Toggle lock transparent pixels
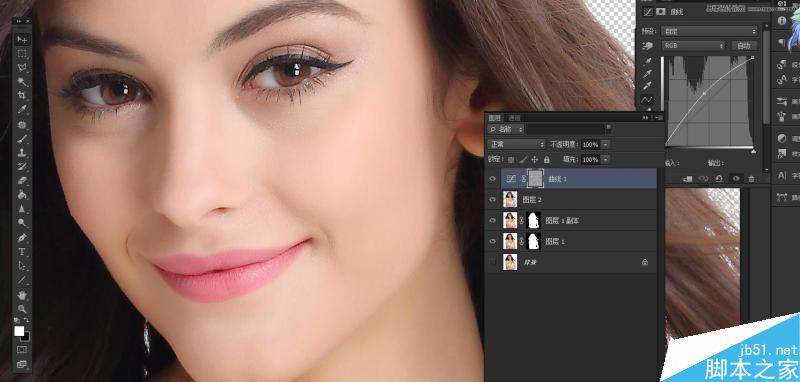Viewport: 800px width, 382px height. coord(511,160)
